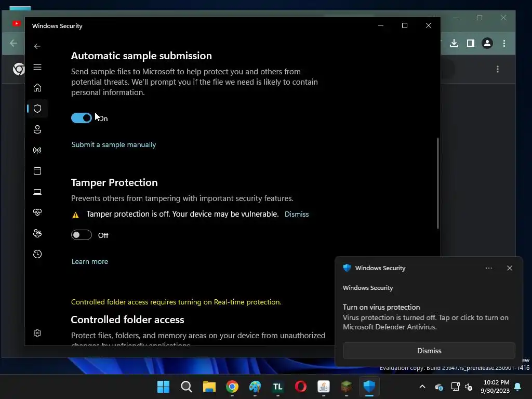Click Learn more under Tamper Protection
Viewport: 532px width, 399px height.
pos(90,262)
